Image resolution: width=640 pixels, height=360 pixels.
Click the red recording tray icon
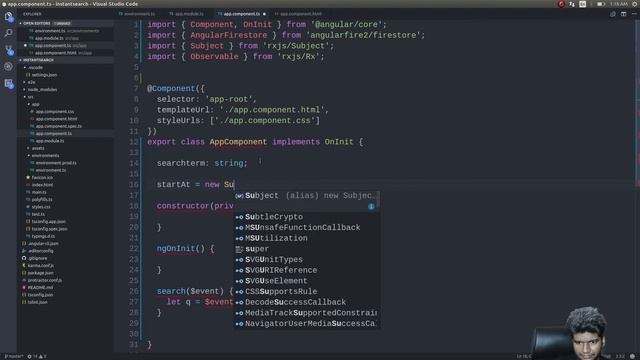[561, 4]
